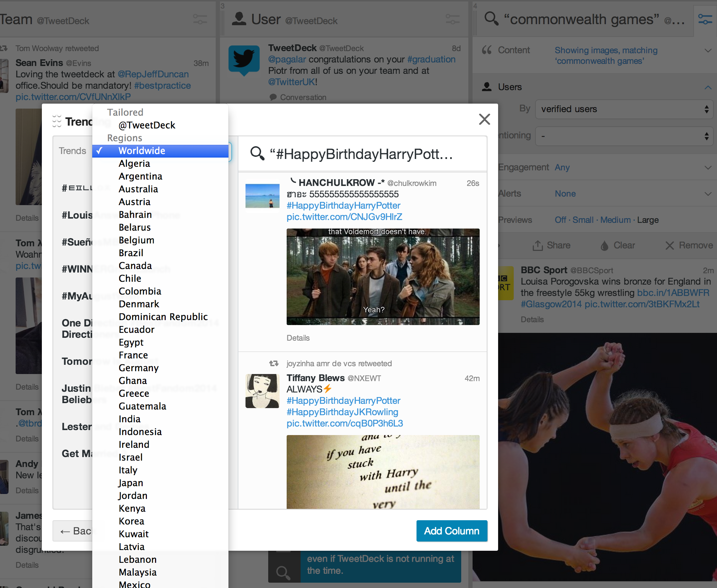Close the Trending modal with the X icon

coord(484,119)
